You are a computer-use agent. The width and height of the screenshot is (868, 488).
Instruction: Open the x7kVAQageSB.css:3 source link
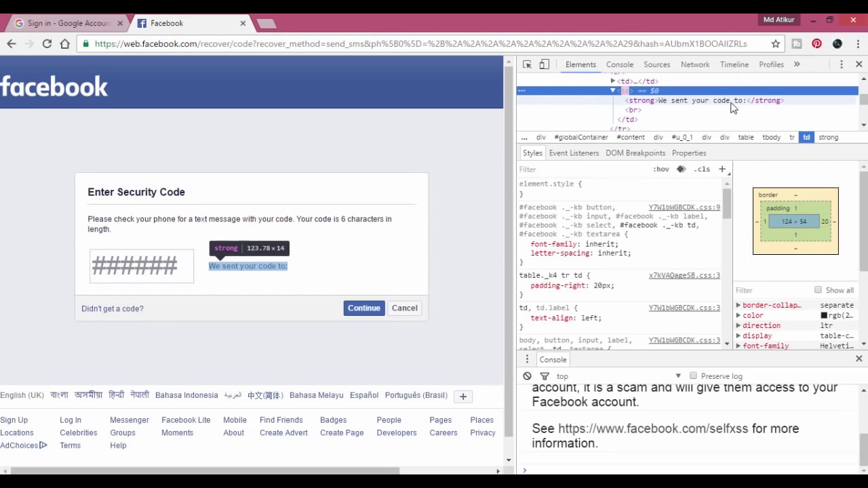(684, 276)
